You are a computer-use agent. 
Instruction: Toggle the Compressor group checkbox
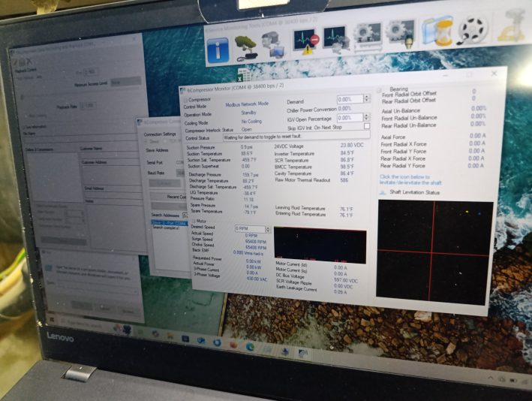(x=185, y=101)
